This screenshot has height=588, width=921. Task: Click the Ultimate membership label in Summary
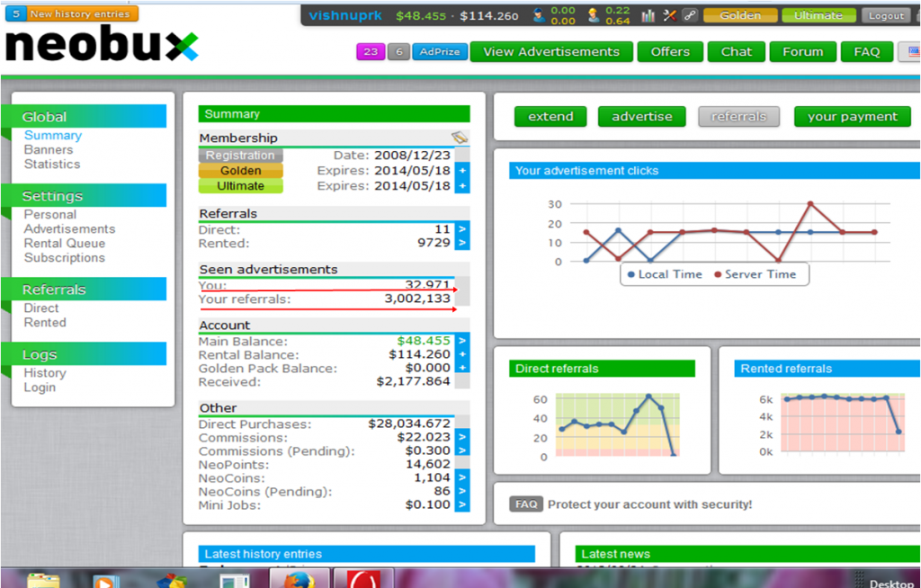click(241, 185)
